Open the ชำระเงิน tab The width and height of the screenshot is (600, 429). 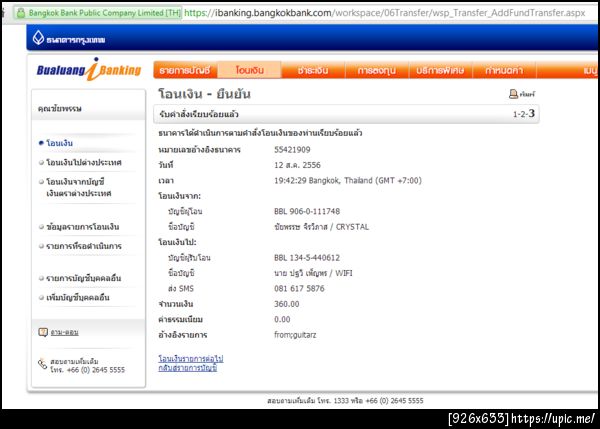click(313, 70)
